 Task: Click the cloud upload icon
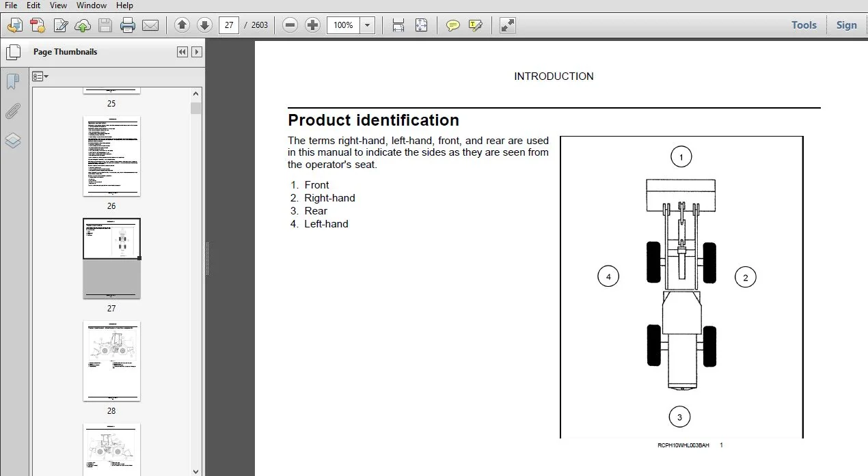point(83,26)
